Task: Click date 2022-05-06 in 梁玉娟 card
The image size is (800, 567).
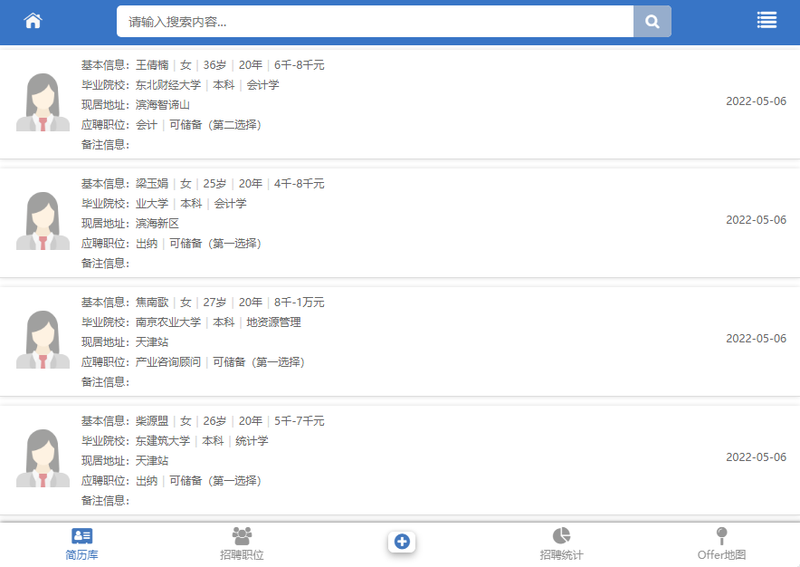Action: (756, 220)
